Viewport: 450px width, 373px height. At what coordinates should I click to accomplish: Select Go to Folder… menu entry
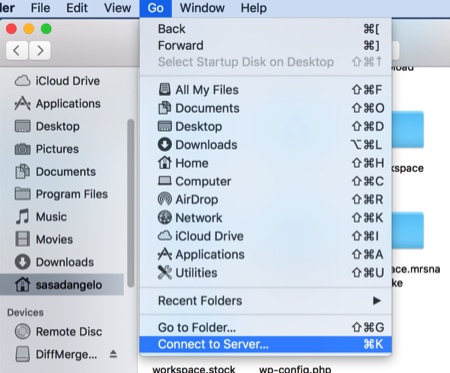tap(266, 327)
